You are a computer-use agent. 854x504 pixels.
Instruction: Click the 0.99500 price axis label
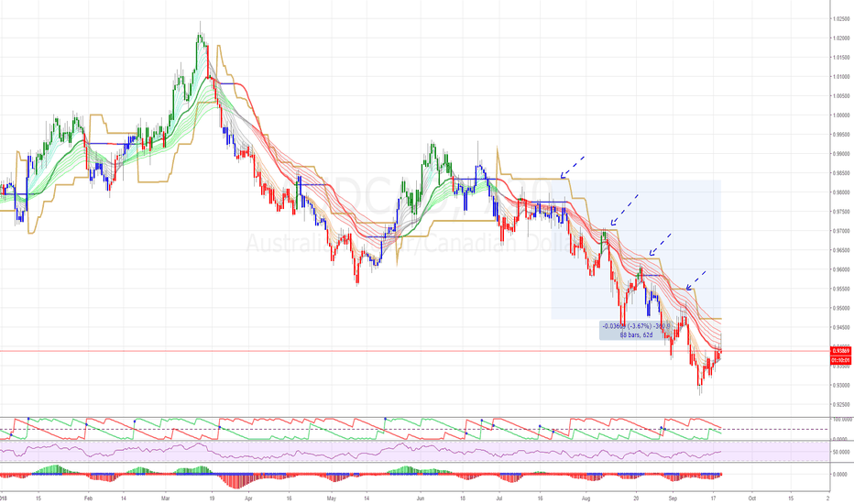[x=841, y=135]
